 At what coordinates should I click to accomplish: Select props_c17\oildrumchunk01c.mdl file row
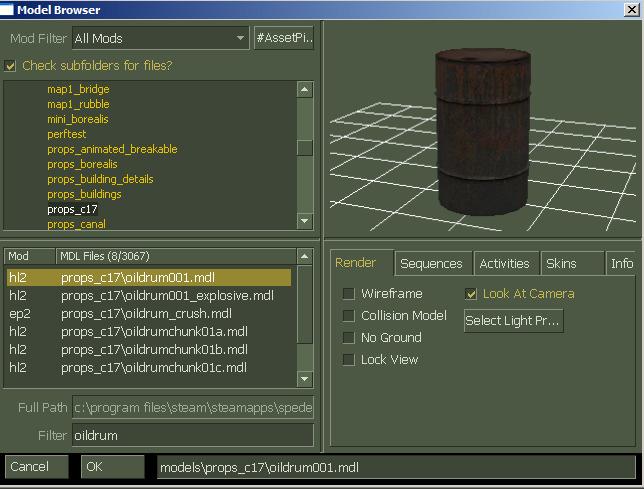[x=149, y=367]
